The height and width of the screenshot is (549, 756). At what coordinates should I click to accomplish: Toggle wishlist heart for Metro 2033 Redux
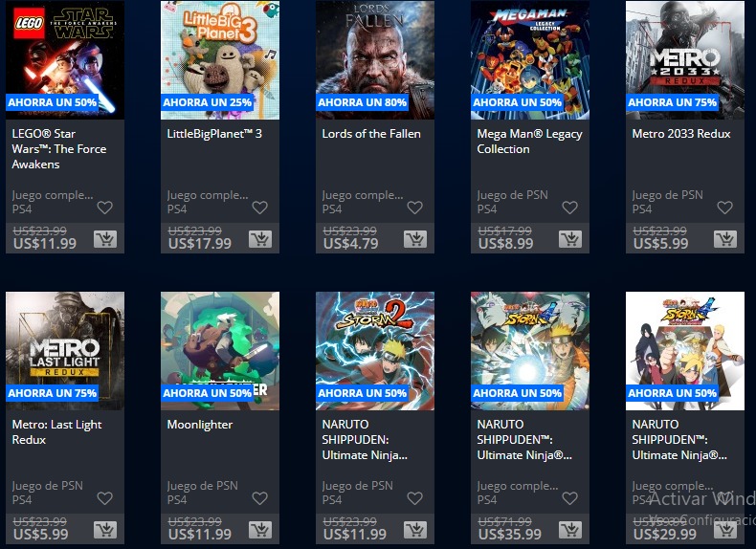pos(724,208)
